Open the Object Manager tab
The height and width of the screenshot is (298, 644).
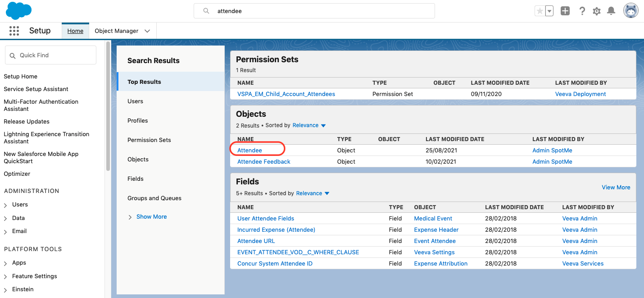click(117, 31)
